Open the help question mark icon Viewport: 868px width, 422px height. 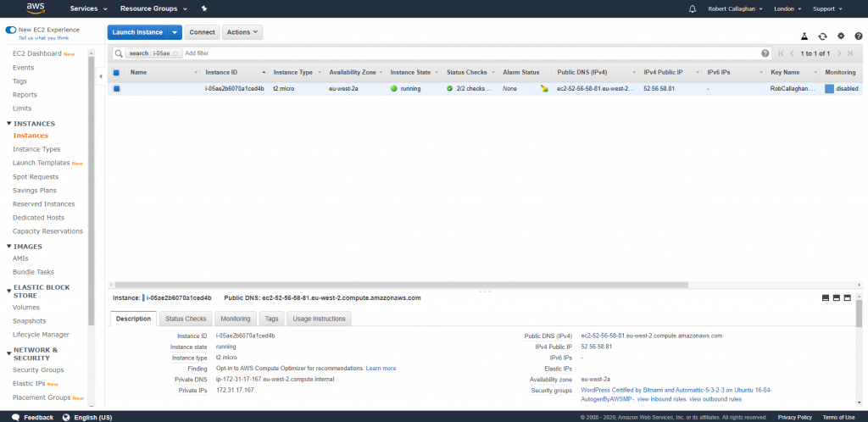click(858, 36)
